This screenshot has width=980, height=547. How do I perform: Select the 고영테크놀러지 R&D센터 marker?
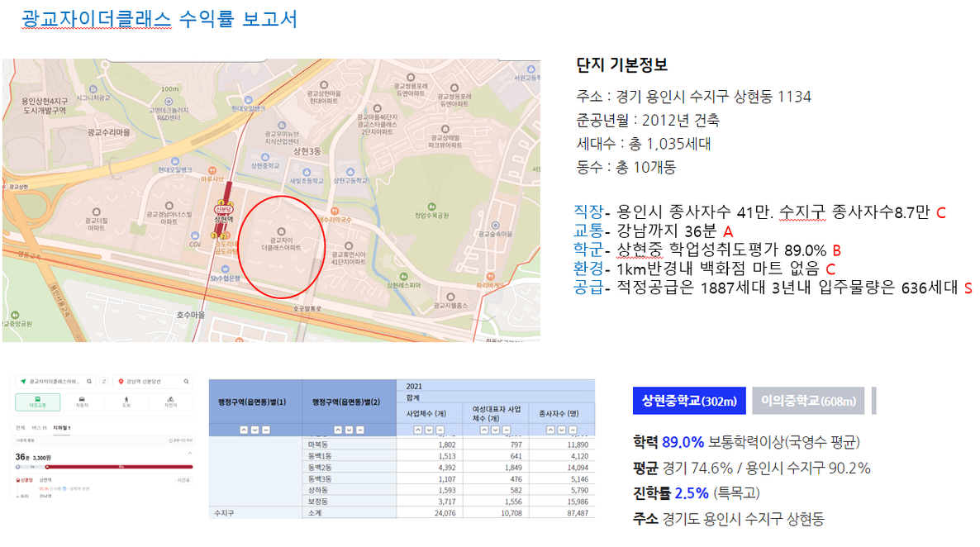tap(169, 102)
